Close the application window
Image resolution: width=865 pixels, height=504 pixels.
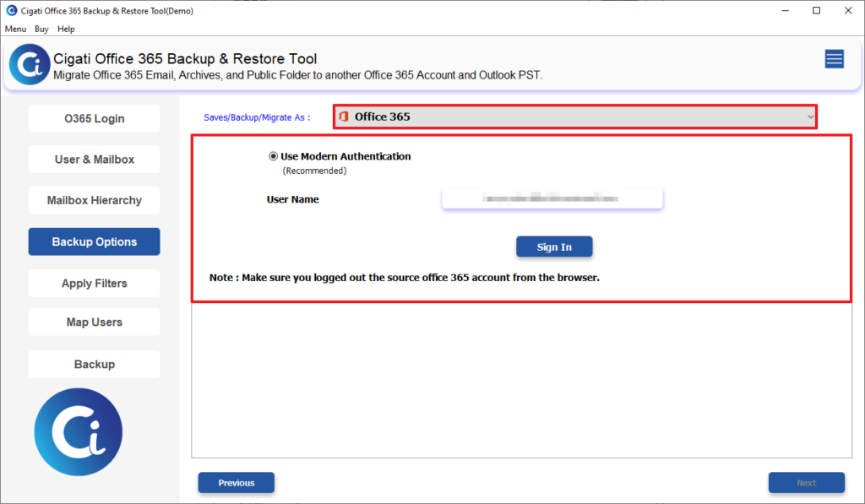pos(848,10)
